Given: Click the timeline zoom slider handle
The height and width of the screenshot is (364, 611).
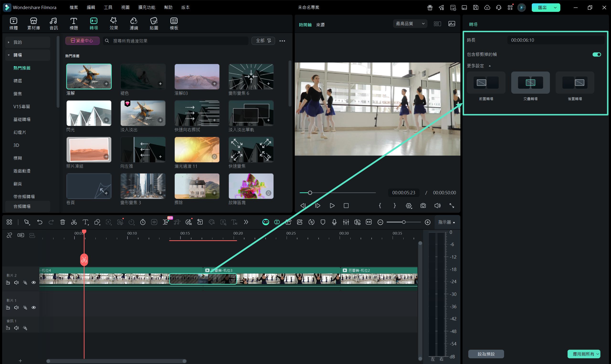Looking at the screenshot, I should [404, 222].
